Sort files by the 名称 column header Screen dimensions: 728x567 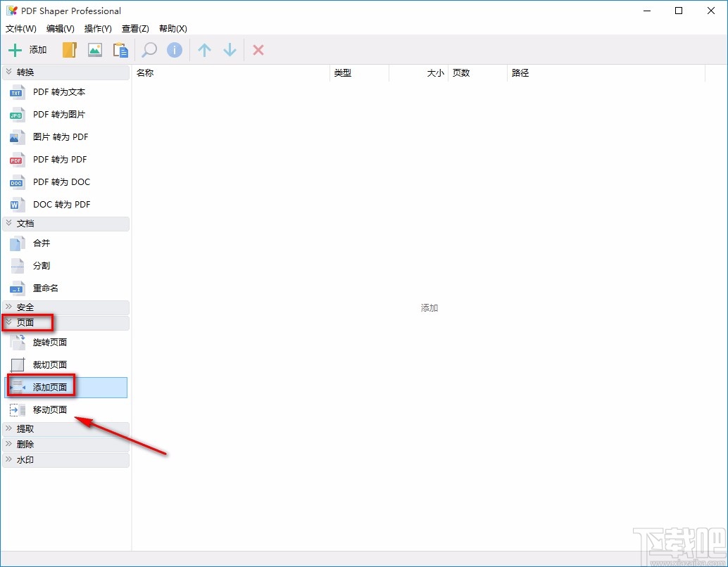(145, 72)
